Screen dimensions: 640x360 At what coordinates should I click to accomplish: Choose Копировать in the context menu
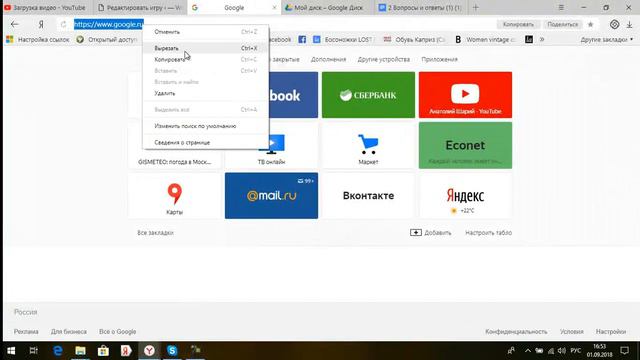point(206,60)
